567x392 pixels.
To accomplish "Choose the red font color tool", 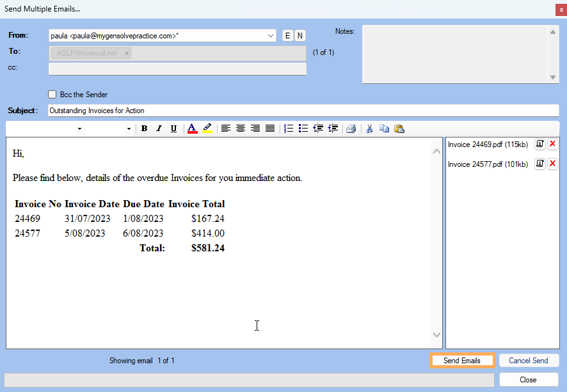I will click(x=192, y=129).
